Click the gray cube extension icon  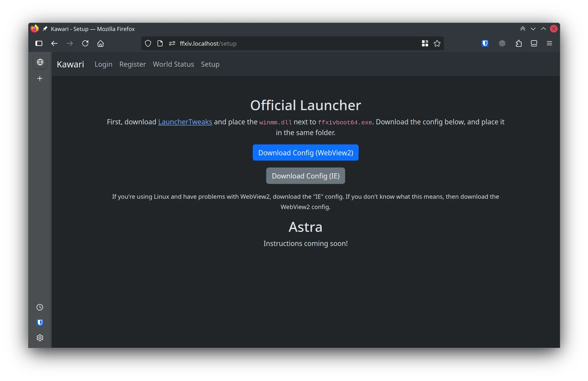[502, 43]
